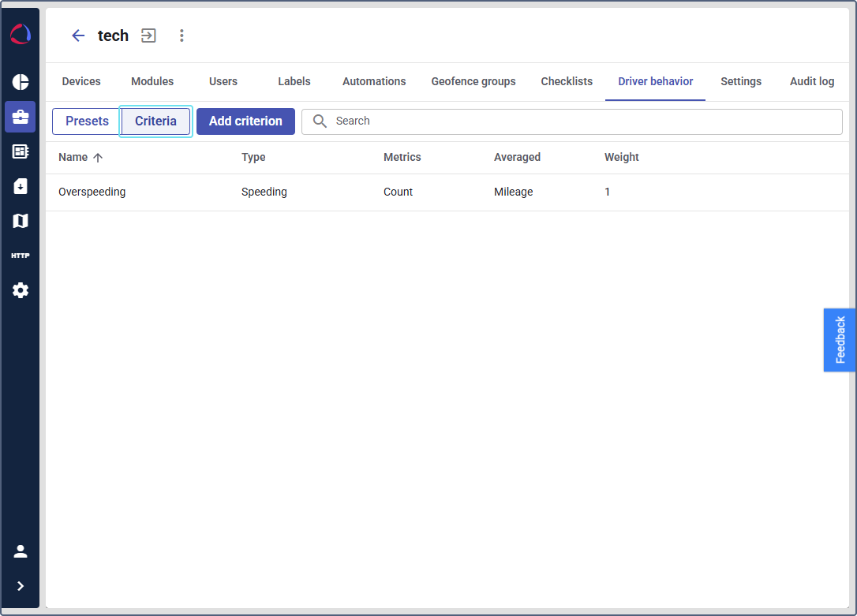The image size is (857, 616).
Task: Select the Criteria toggle button
Action: pyautogui.click(x=155, y=121)
